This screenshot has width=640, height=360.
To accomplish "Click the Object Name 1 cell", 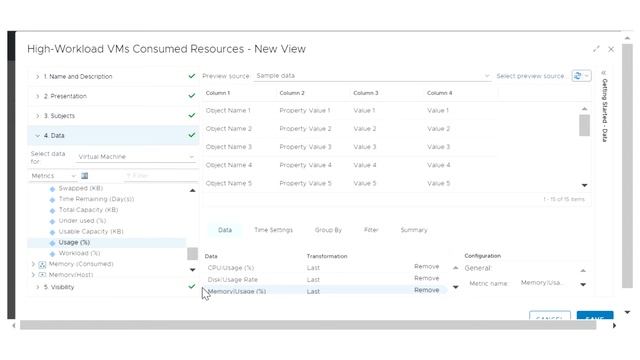I will pyautogui.click(x=228, y=111).
